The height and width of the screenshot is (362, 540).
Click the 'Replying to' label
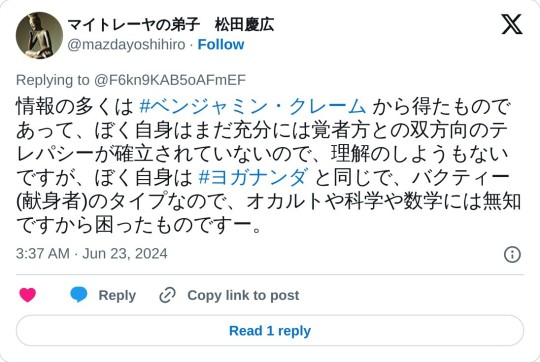53,80
